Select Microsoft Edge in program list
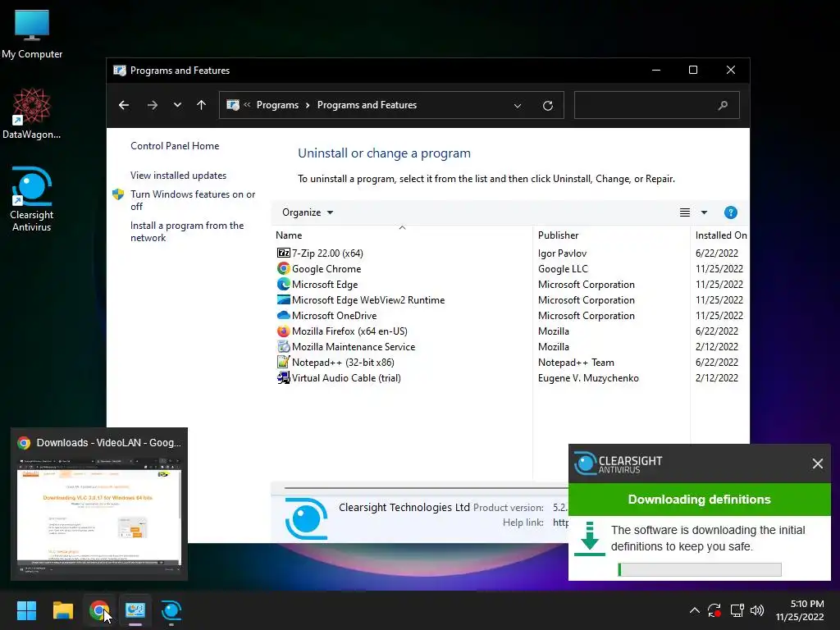The height and width of the screenshot is (630, 840). (x=325, y=284)
